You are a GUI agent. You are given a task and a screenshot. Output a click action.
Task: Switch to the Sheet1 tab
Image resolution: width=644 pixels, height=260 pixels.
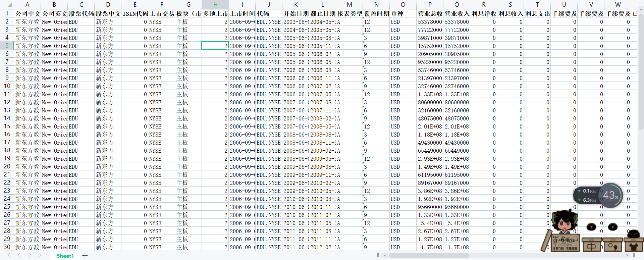coord(65,256)
